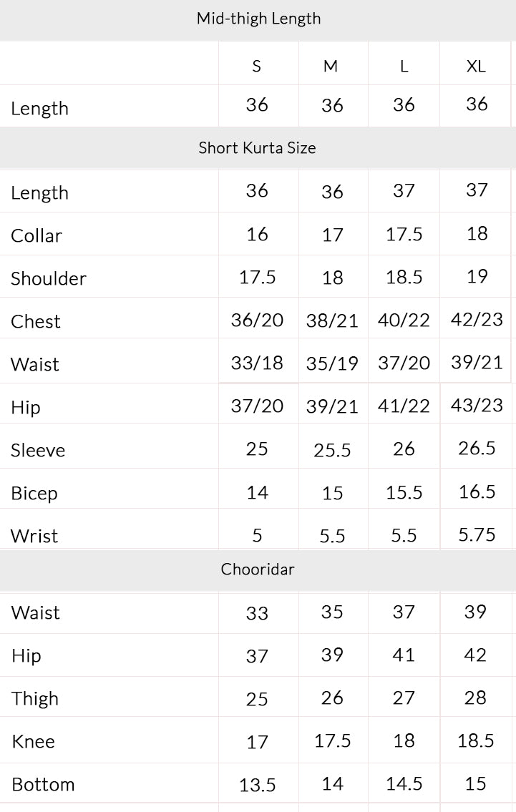516x812 pixels.
Task: Click the Chooridar section header
Action: tap(258, 569)
